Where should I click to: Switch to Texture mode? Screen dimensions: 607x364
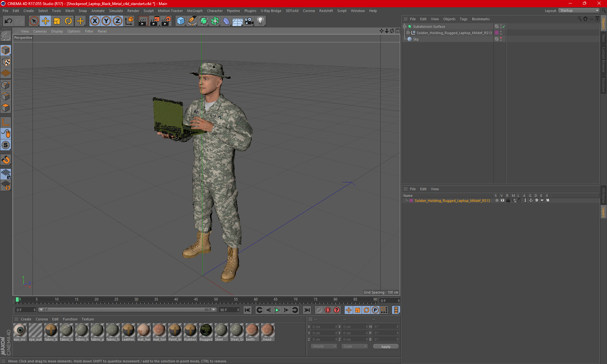[6, 62]
